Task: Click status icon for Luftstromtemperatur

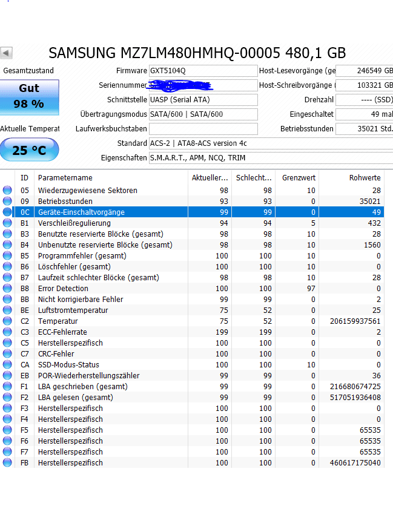Action: (7, 310)
